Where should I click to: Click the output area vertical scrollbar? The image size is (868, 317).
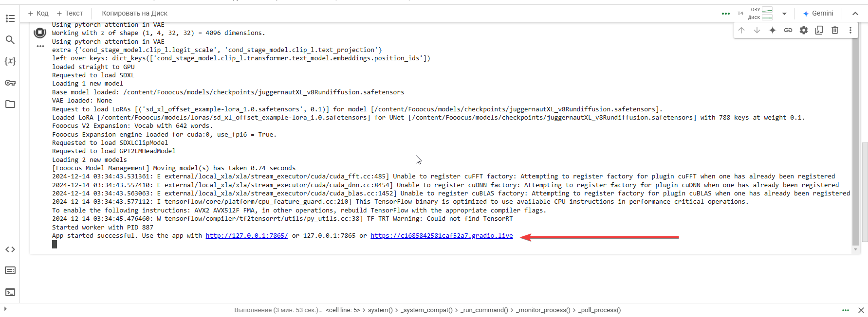pyautogui.click(x=855, y=141)
